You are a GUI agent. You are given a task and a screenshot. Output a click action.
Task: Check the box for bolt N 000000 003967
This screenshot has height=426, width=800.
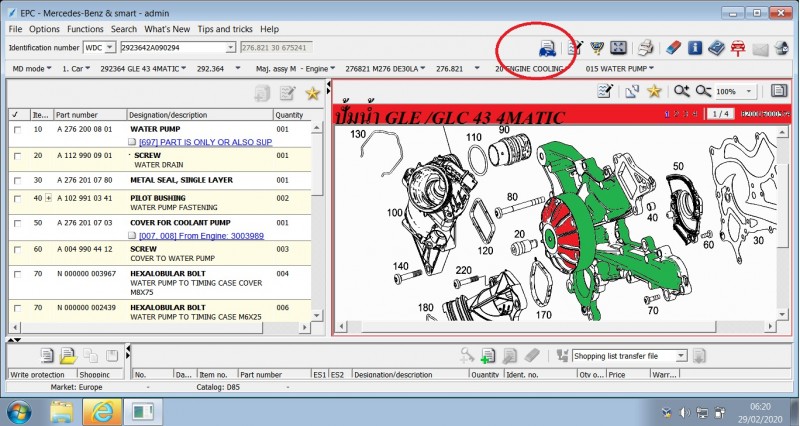pos(17,274)
